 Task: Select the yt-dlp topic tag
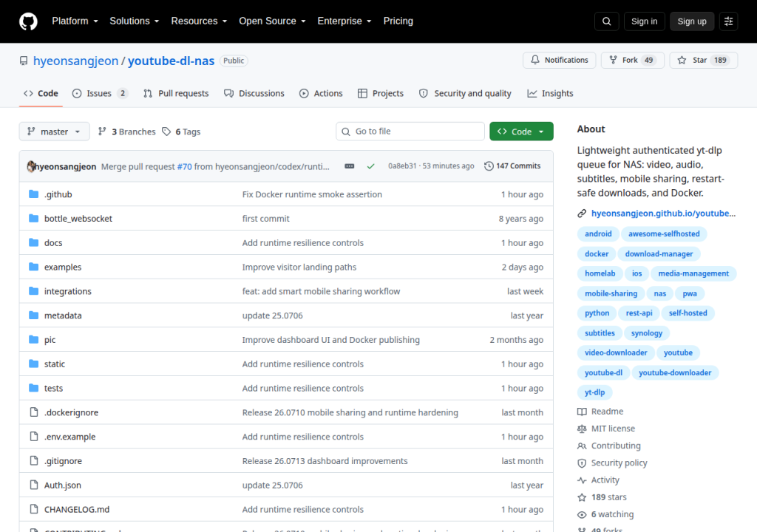tap(595, 392)
